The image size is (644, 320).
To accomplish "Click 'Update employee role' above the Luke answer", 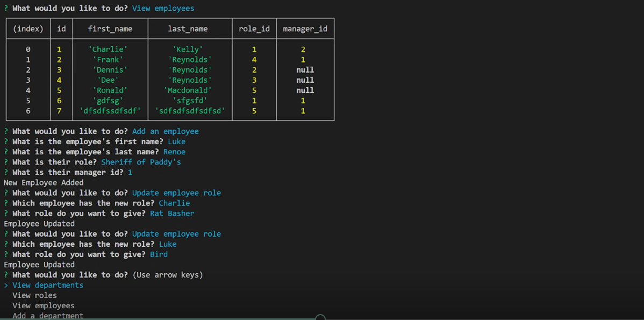I will point(177,234).
